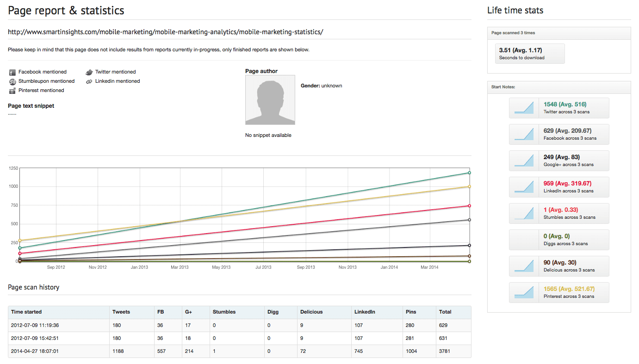
Task: Click the Sep 2012 axis label
Action: [56, 267]
